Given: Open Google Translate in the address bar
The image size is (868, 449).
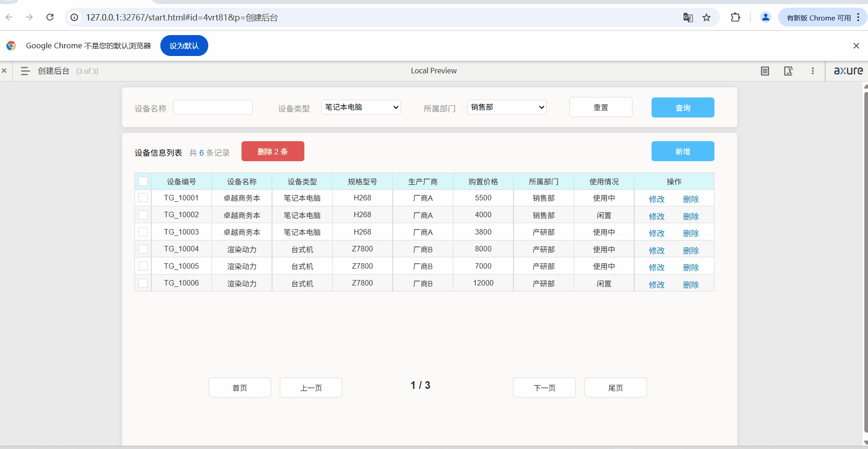Looking at the screenshot, I should click(688, 17).
